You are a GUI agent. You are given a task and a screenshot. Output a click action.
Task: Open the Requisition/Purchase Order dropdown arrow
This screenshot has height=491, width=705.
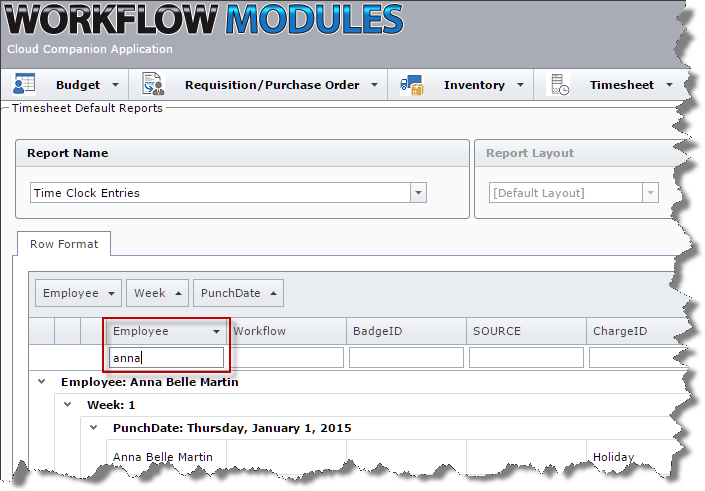375,85
